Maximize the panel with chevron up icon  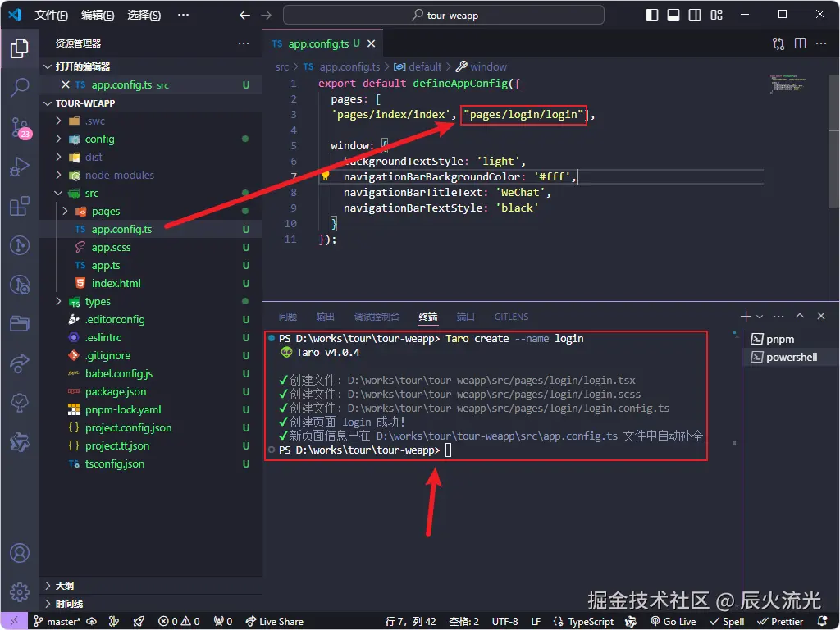(800, 316)
